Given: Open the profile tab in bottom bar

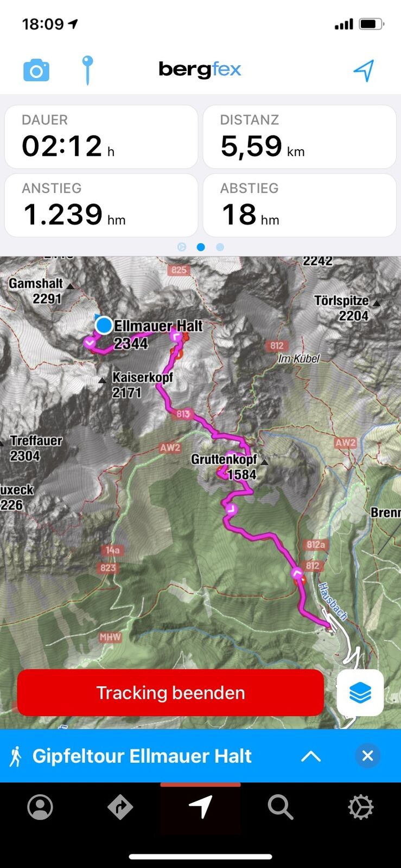Looking at the screenshot, I should [x=40, y=807].
